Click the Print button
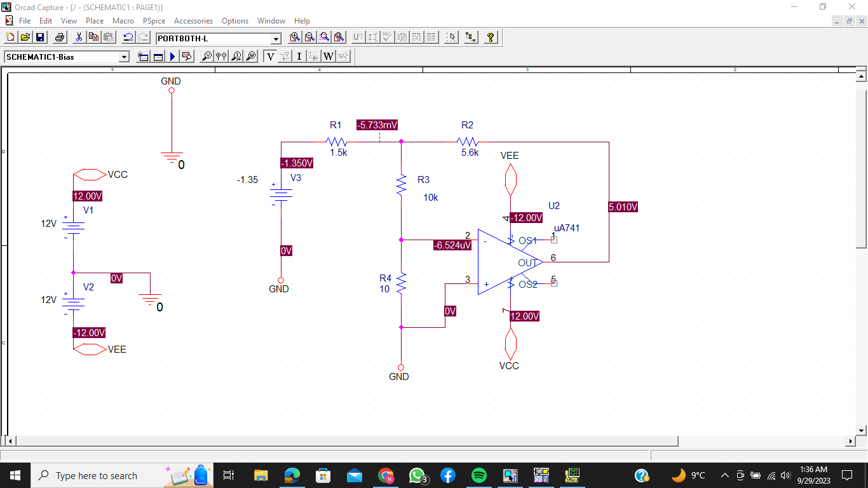868x488 pixels. click(59, 37)
